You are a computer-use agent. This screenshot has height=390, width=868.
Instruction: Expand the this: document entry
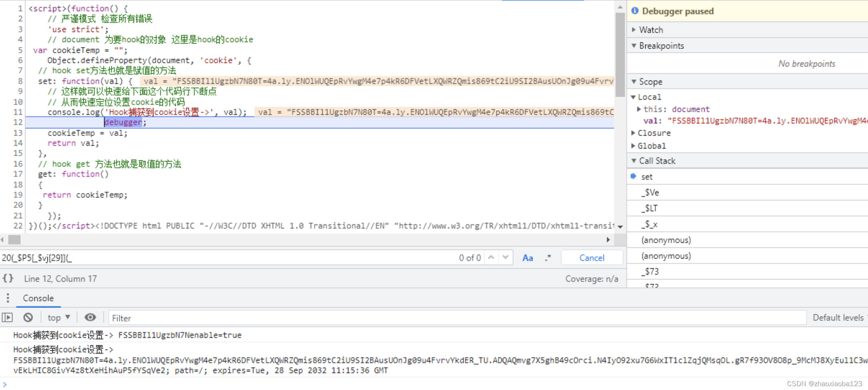674,109
